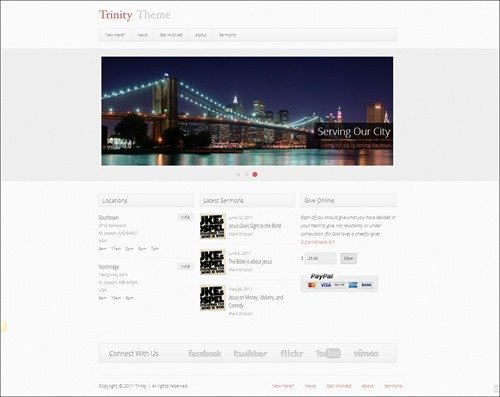
Task: Open thumbnail for Jesus Gives Sight sermon
Action: click(213, 226)
